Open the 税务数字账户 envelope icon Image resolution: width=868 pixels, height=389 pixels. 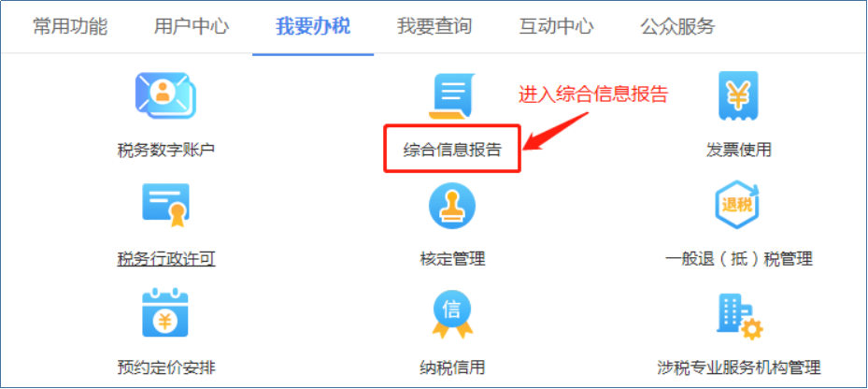tap(166, 95)
